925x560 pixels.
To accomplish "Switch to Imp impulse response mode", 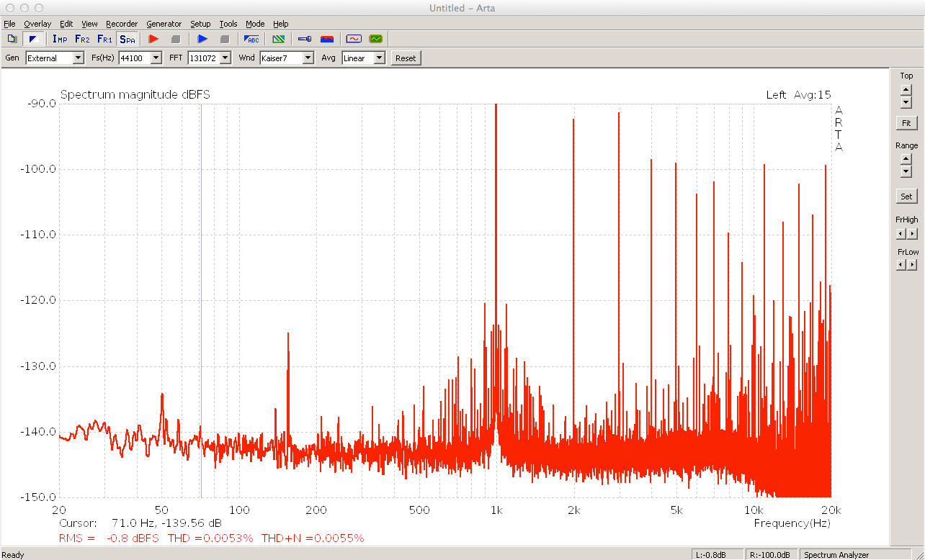I will [61, 39].
